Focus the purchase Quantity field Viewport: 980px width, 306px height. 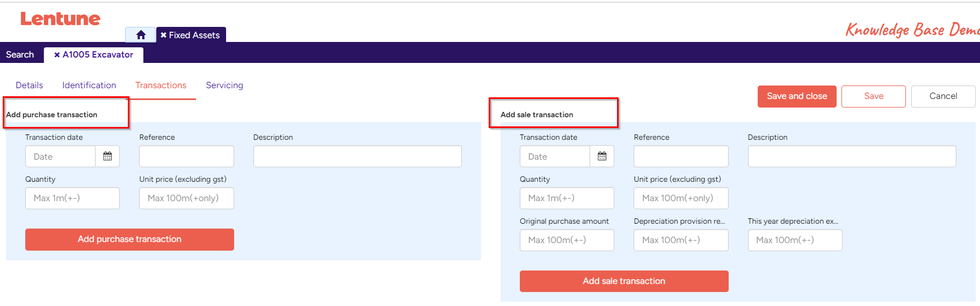[72, 198]
